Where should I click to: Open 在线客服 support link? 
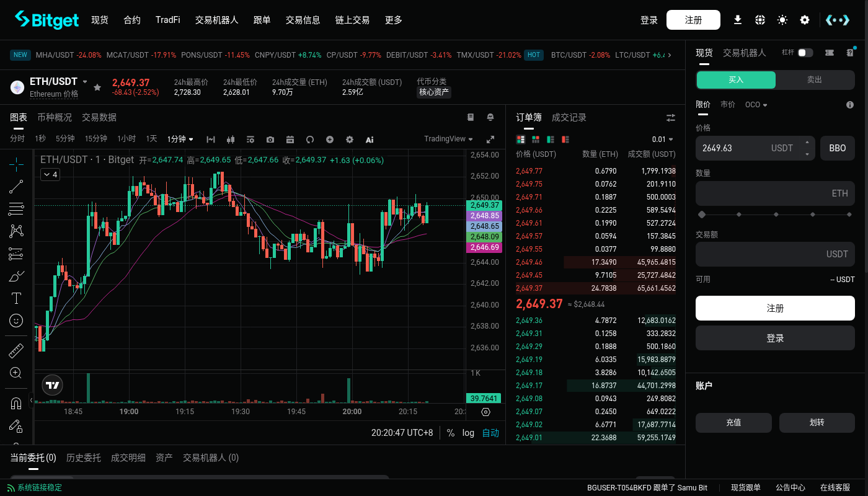[x=835, y=487]
